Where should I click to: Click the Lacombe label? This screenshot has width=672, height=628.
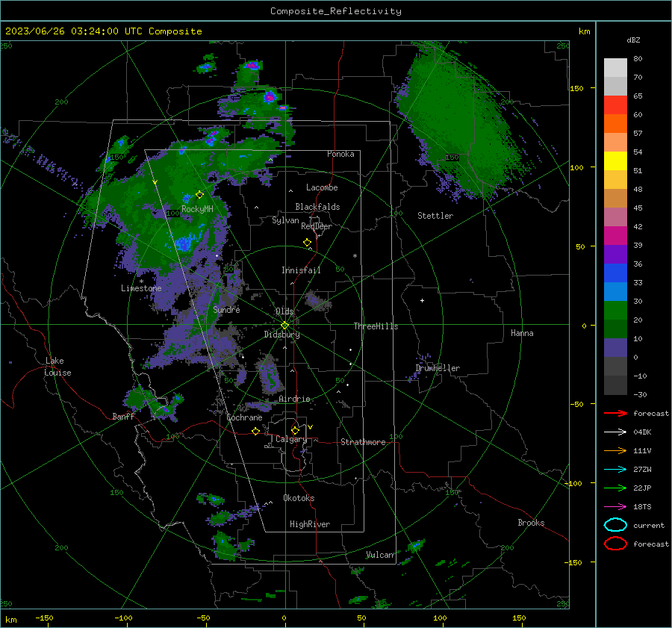(322, 187)
